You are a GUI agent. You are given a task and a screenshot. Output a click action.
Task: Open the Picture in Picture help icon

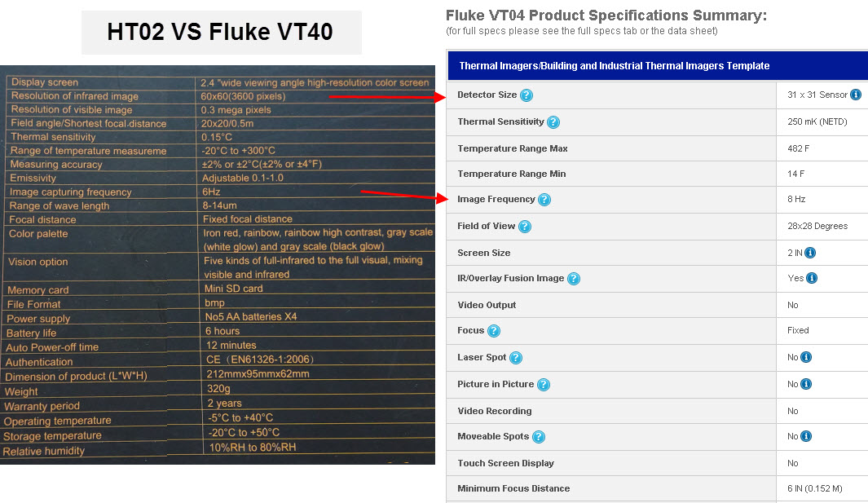pyautogui.click(x=544, y=385)
